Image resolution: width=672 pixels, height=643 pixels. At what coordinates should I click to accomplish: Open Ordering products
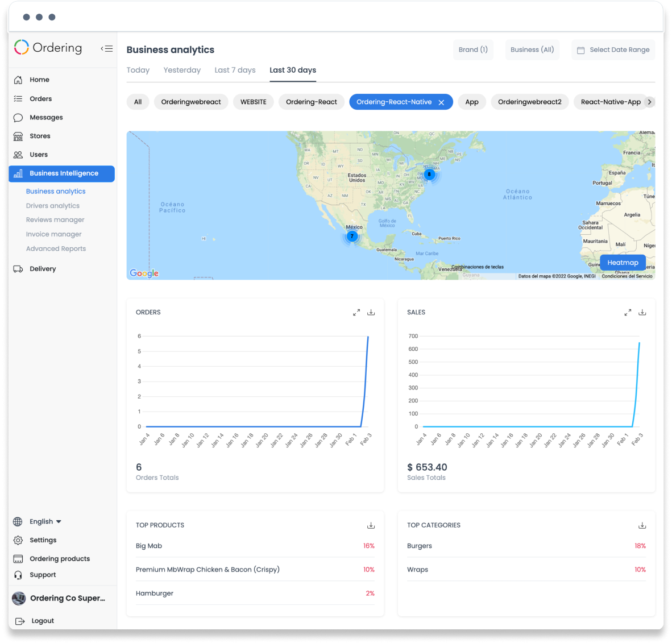tap(60, 558)
